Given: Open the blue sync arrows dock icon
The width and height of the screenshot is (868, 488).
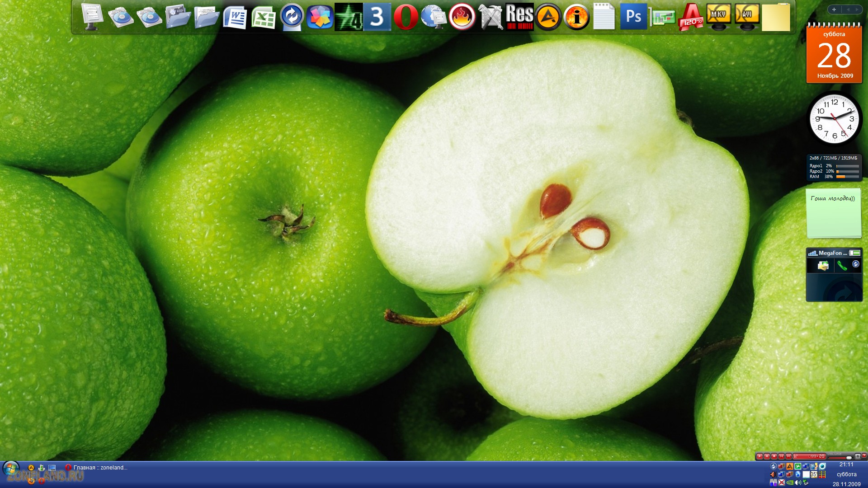Looking at the screenshot, I should pos(292,17).
